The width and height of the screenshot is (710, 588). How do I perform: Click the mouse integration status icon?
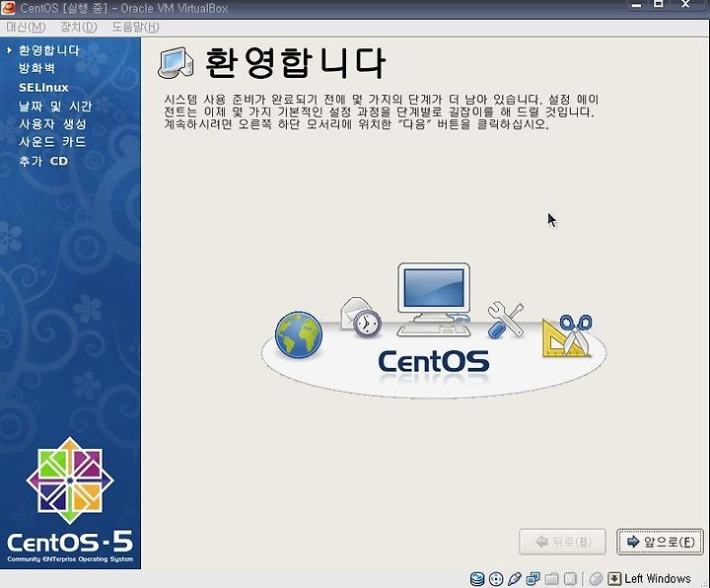[596, 578]
